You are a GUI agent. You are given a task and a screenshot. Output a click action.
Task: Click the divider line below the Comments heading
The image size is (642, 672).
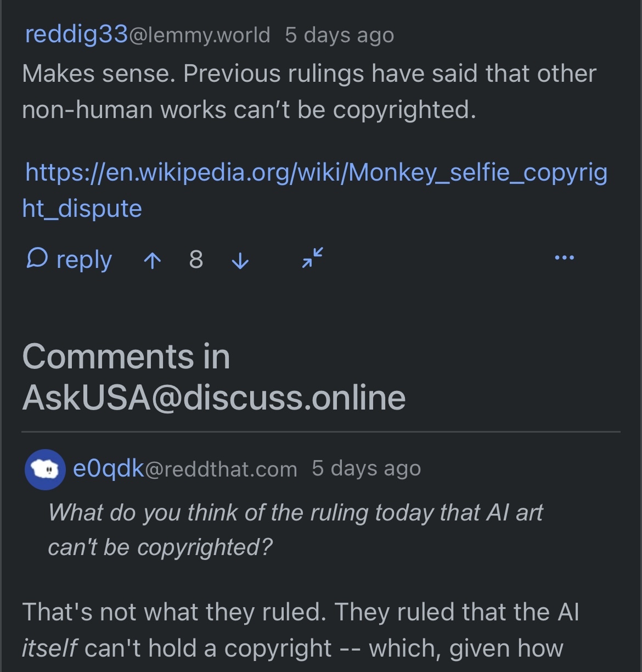(320, 432)
